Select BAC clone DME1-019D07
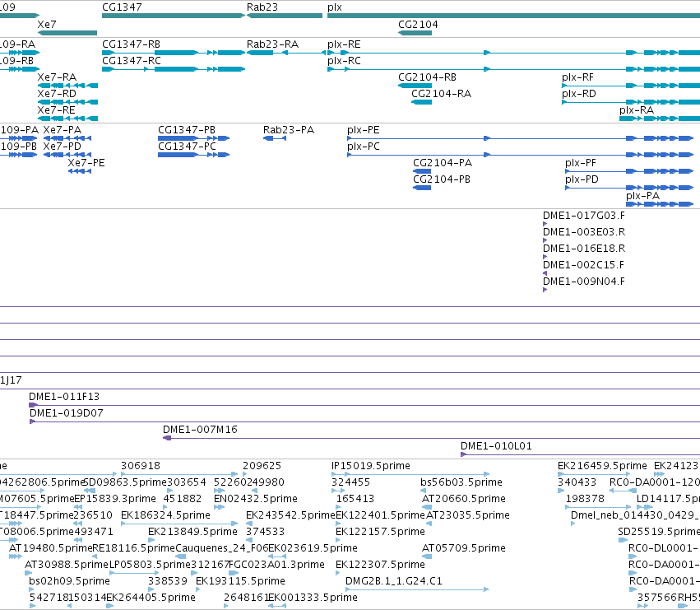700x610 pixels. coord(364,421)
